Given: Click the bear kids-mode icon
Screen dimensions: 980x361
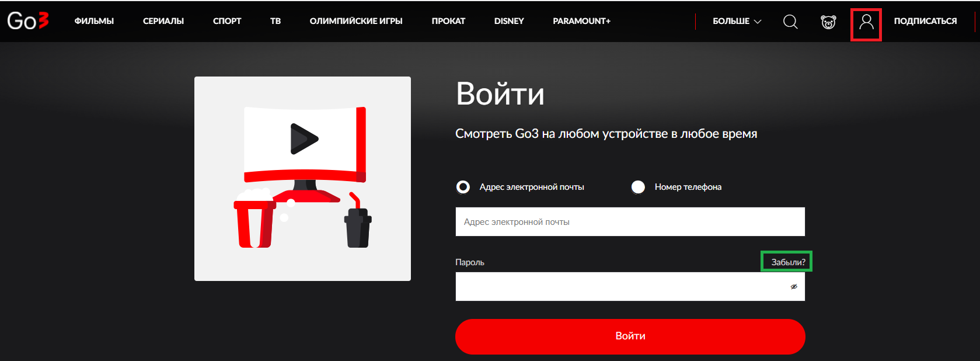Looking at the screenshot, I should pos(828,22).
